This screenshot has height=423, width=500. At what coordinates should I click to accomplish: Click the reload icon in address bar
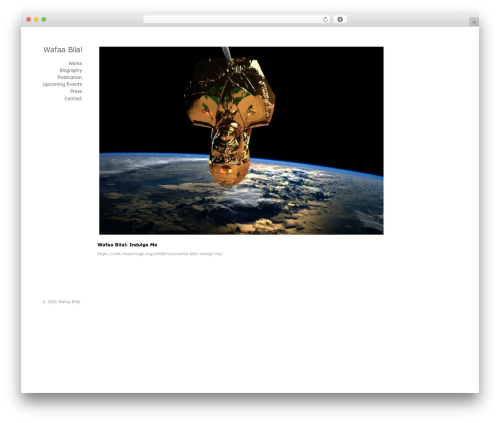325,20
